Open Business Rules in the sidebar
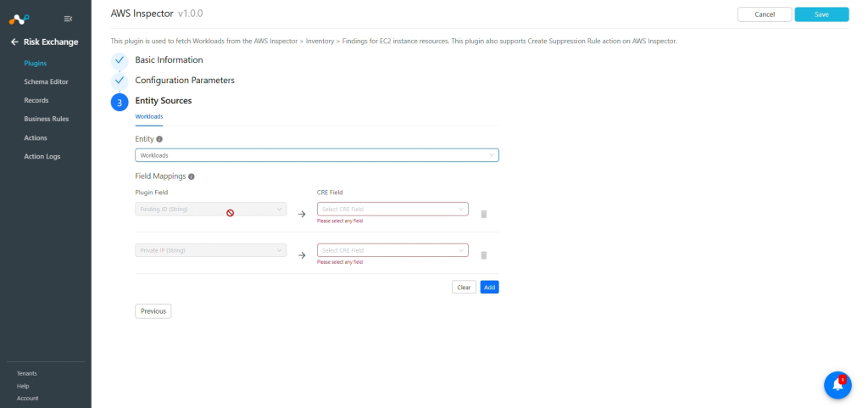The width and height of the screenshot is (868, 408). pyautogui.click(x=47, y=119)
